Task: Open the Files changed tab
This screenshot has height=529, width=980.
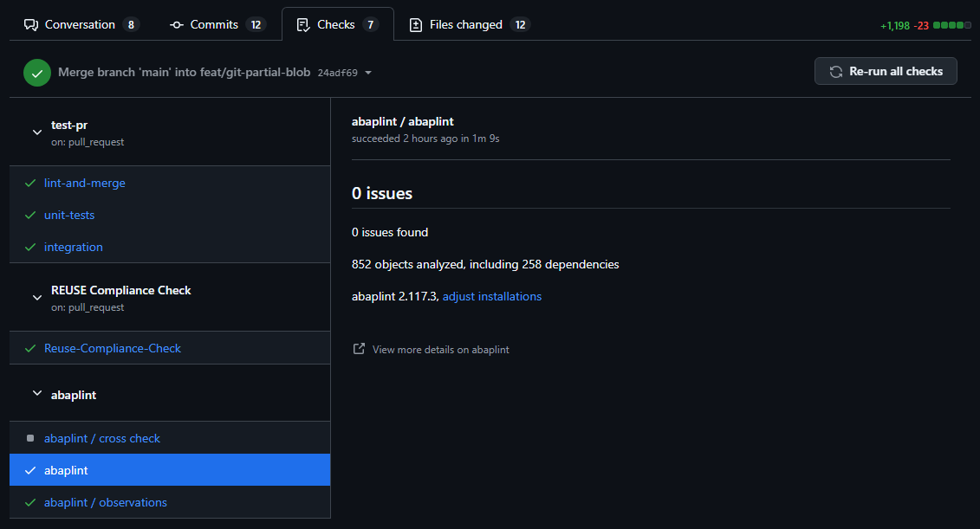Action: pyautogui.click(x=470, y=24)
